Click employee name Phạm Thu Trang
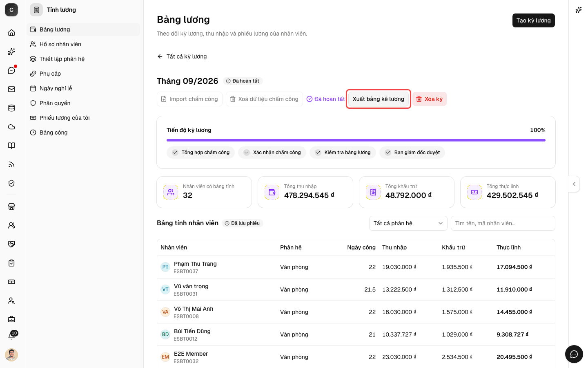The height and width of the screenshot is (368, 588). tap(195, 264)
